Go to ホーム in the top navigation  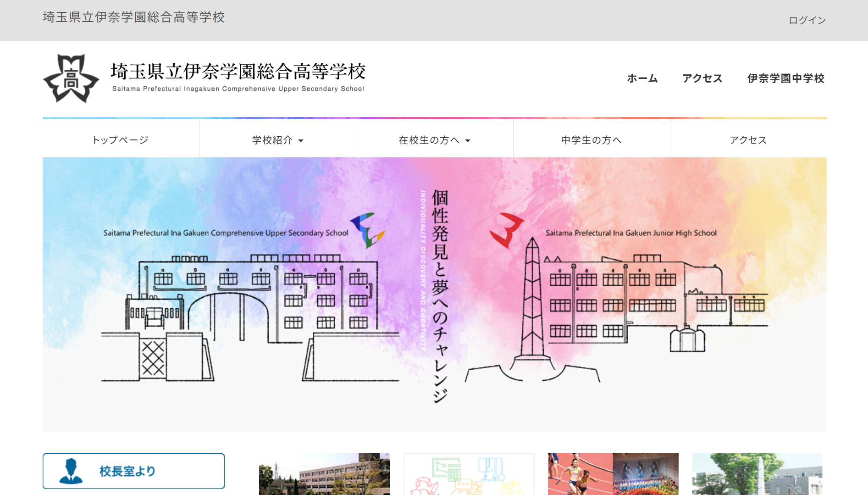[642, 78]
